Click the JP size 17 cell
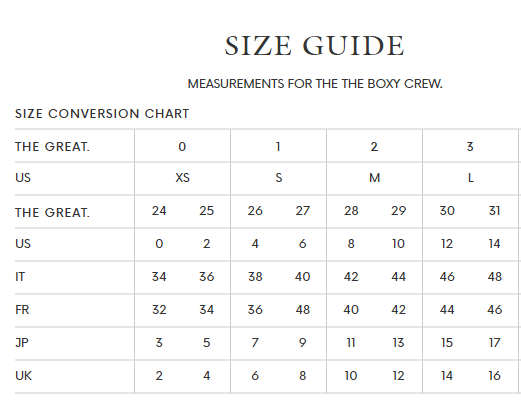521x417 pixels. (x=494, y=343)
